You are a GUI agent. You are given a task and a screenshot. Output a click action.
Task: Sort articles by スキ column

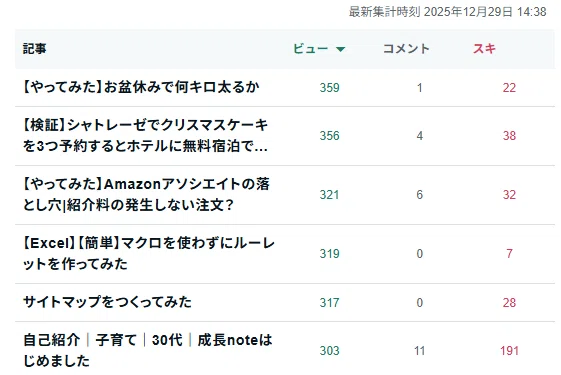click(484, 48)
